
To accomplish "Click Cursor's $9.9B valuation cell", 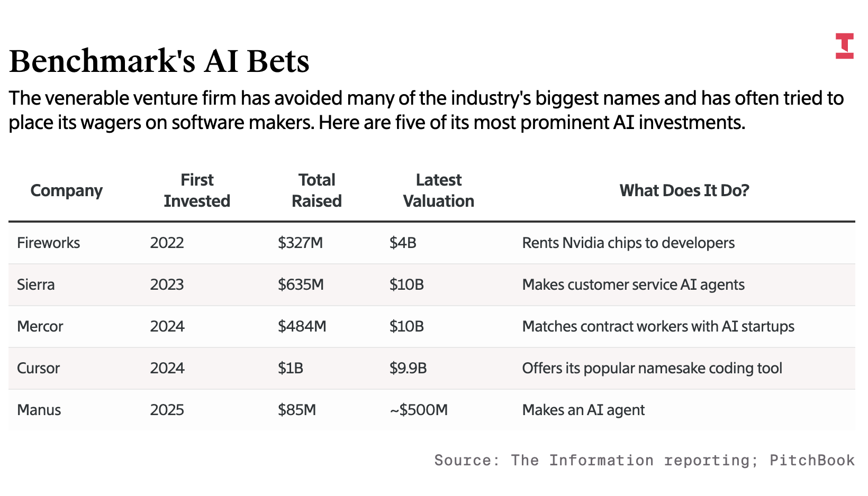I will [408, 368].
